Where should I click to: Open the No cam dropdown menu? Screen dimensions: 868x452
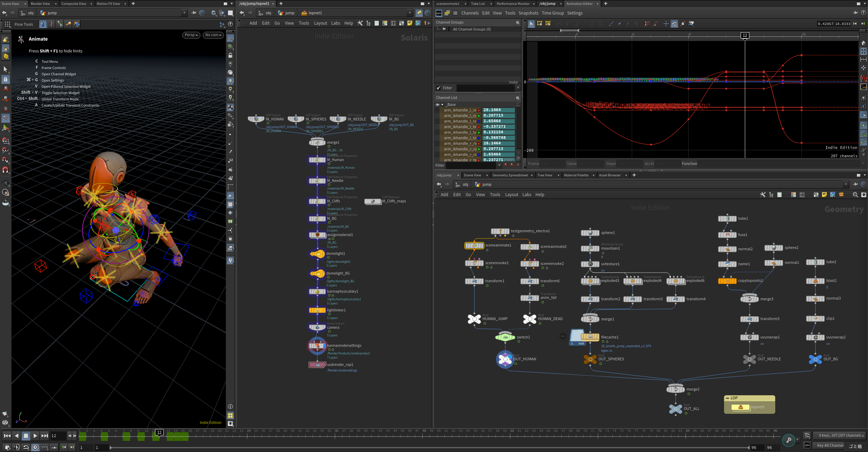coord(213,35)
